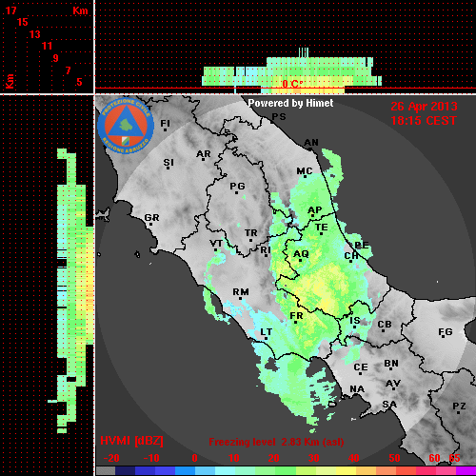Select the MC city label
476x476 pixels.
(x=305, y=171)
